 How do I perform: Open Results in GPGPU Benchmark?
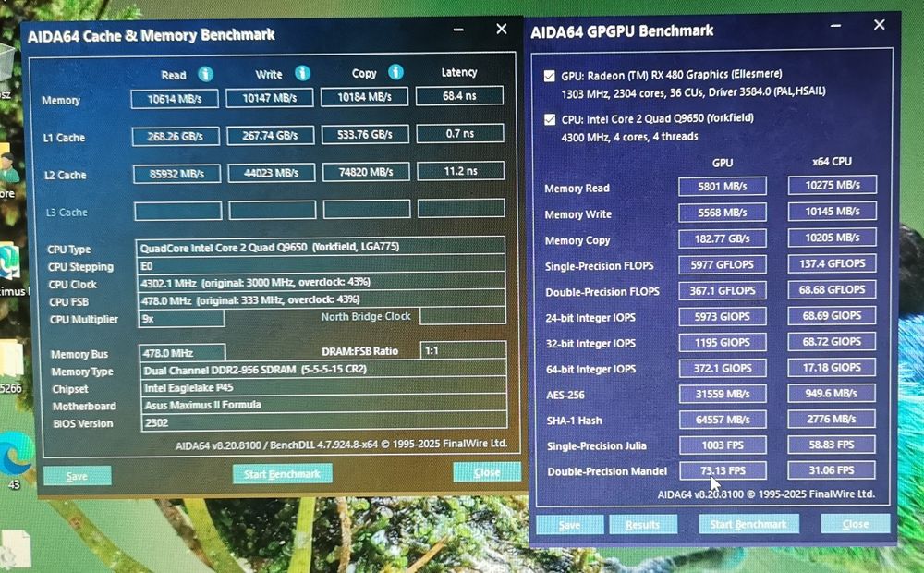pyautogui.click(x=642, y=524)
